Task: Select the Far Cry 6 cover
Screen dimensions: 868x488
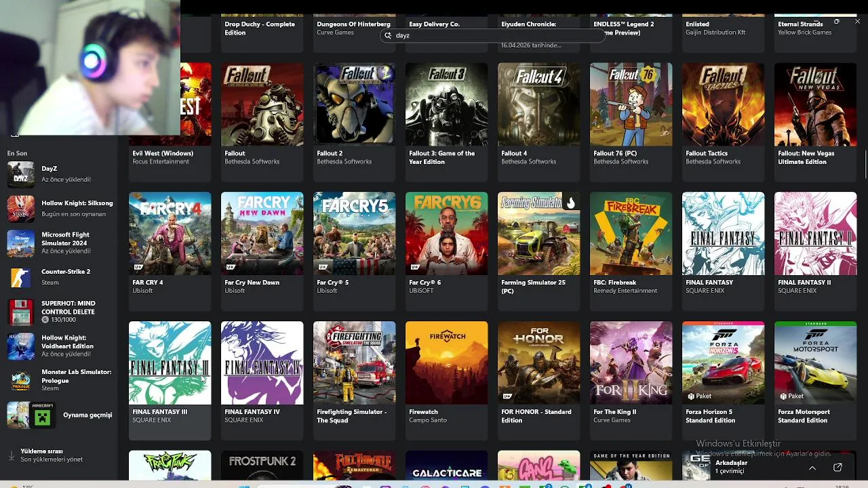Action: pyautogui.click(x=446, y=233)
